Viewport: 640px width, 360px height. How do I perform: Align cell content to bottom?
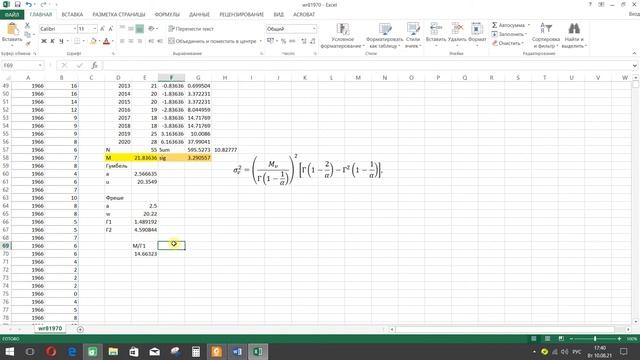pos(140,29)
